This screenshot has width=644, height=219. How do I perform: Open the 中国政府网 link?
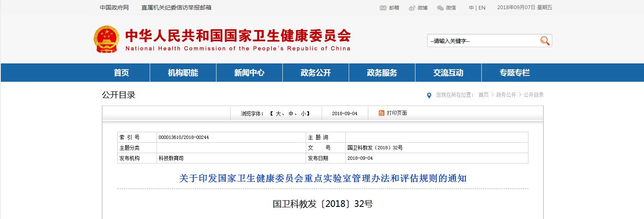click(x=114, y=8)
